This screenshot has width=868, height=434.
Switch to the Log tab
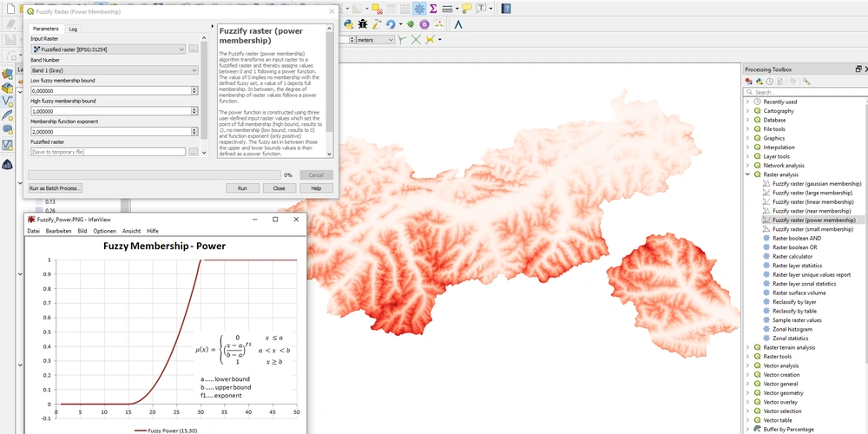(x=73, y=29)
